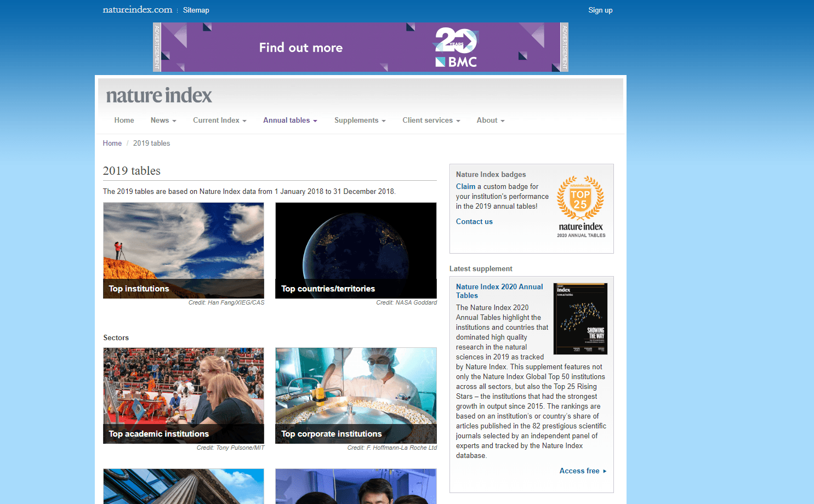814x504 pixels.
Task: Go to Home via the breadcrumb
Action: (112, 144)
